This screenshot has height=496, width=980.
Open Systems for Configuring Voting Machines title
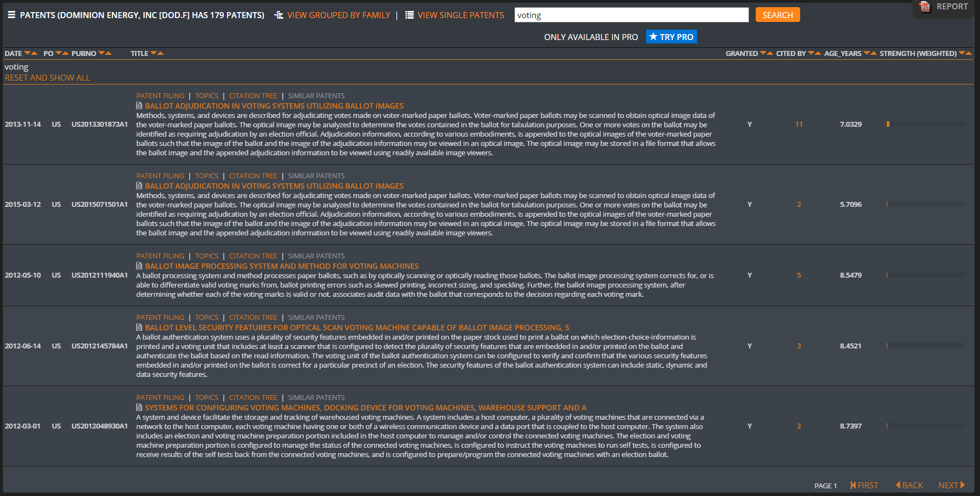click(x=366, y=408)
